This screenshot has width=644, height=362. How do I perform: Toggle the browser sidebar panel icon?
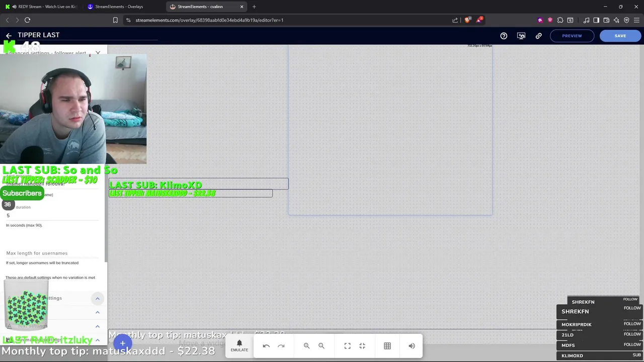tap(596, 20)
